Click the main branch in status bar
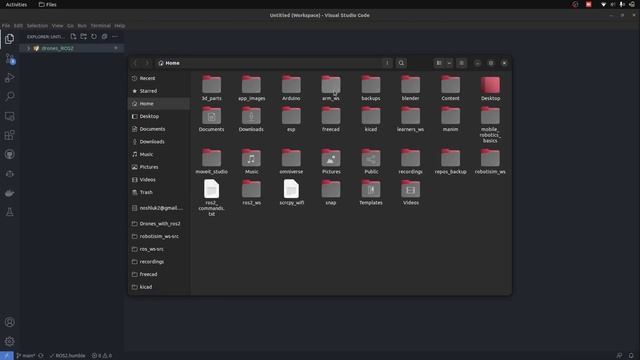640x360 pixels. [26, 356]
